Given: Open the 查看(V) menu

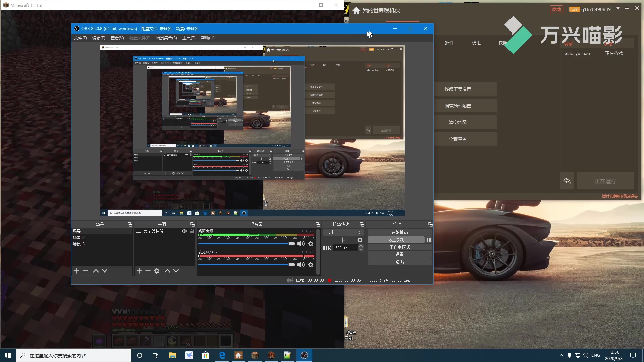Looking at the screenshot, I should point(117,38).
